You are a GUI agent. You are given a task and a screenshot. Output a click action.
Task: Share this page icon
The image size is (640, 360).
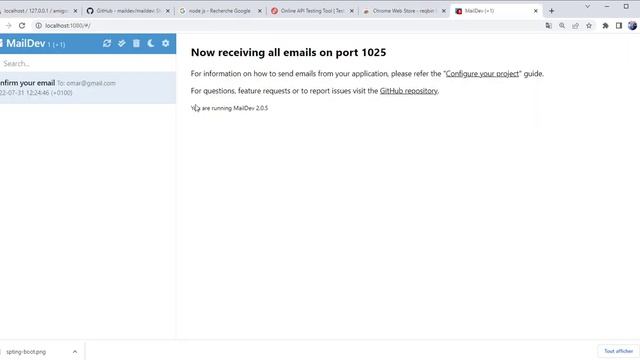576,26
